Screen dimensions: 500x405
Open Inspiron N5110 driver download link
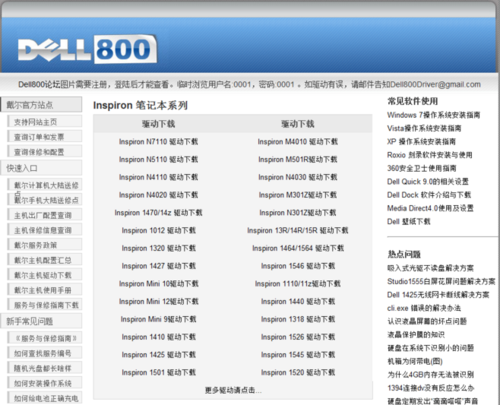pyautogui.click(x=159, y=159)
